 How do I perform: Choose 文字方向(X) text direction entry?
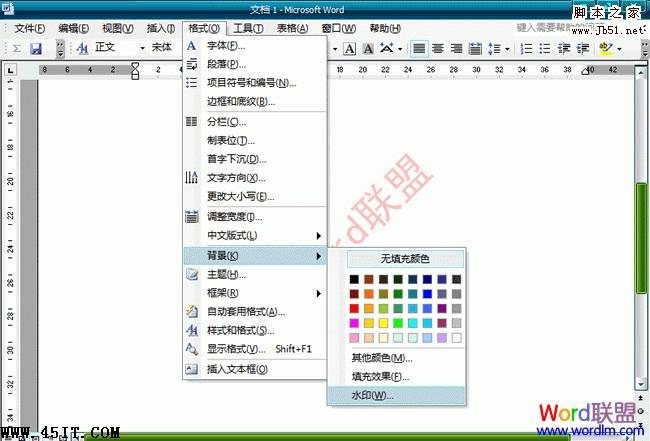pyautogui.click(x=255, y=178)
